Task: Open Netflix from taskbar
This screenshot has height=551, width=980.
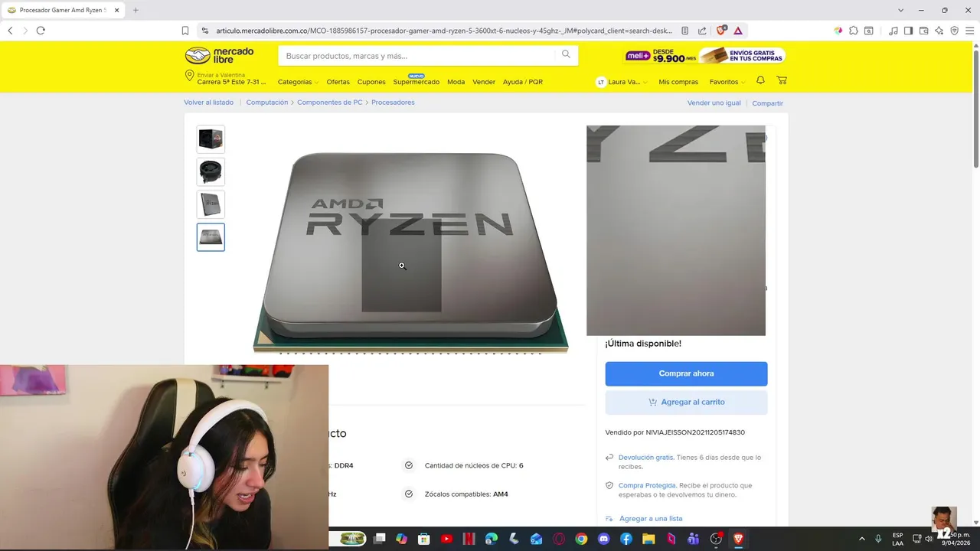Action: 469,539
